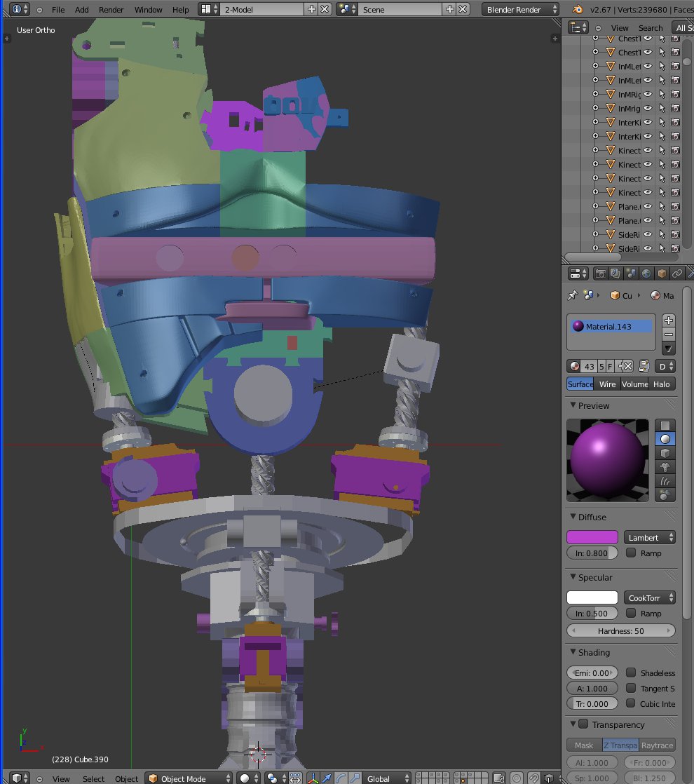The image size is (694, 784).
Task: Switch the material type to Halo
Action: (x=662, y=384)
